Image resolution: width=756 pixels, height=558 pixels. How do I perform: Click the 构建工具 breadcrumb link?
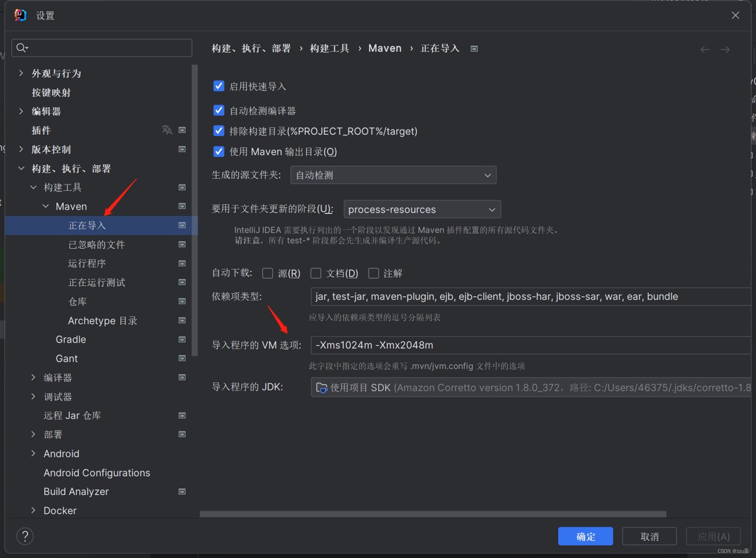pyautogui.click(x=329, y=48)
